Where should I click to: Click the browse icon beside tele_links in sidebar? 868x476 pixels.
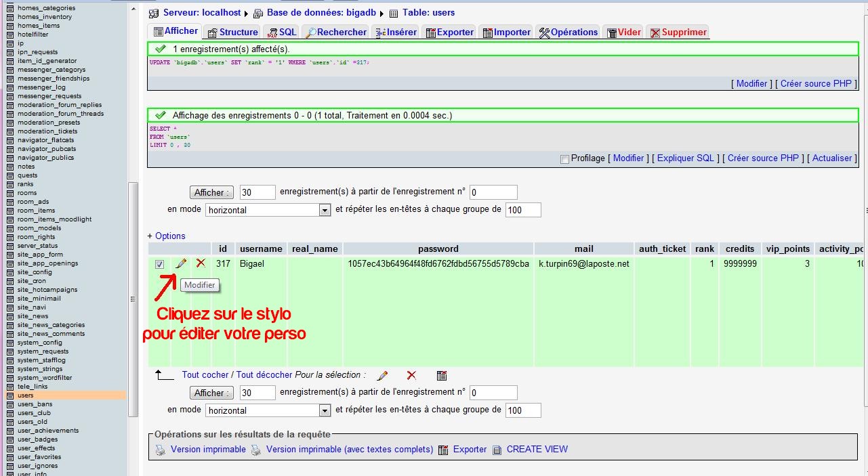pos(10,387)
